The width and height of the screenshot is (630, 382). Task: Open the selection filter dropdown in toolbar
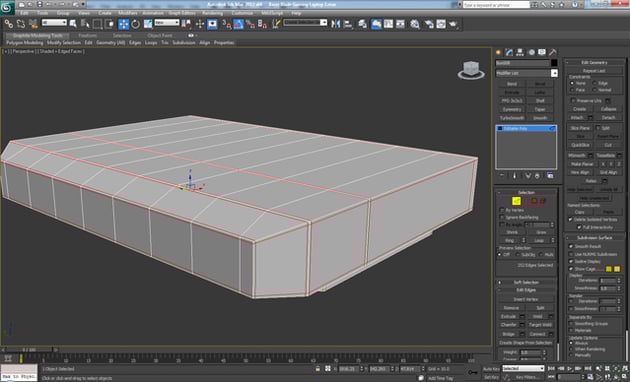(54, 23)
